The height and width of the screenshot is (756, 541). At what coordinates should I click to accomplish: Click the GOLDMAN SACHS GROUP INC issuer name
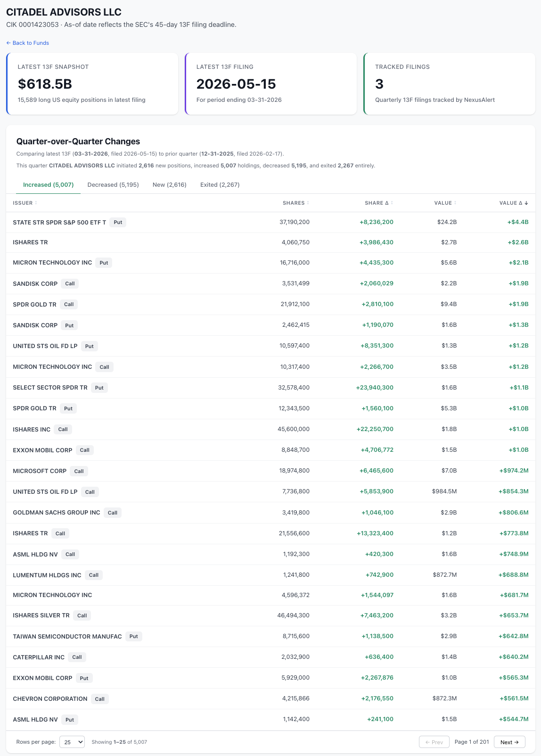(x=57, y=512)
